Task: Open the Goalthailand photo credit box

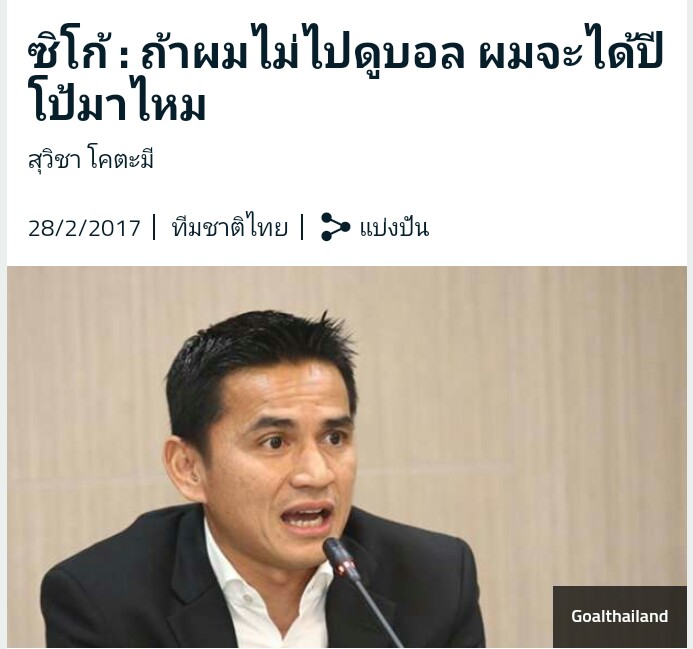Action: tap(619, 616)
